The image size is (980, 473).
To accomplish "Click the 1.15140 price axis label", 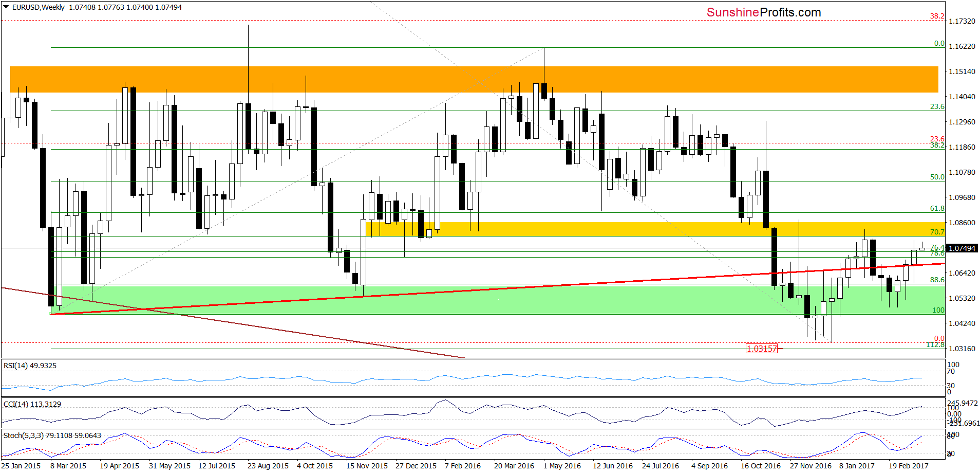I will [962, 71].
